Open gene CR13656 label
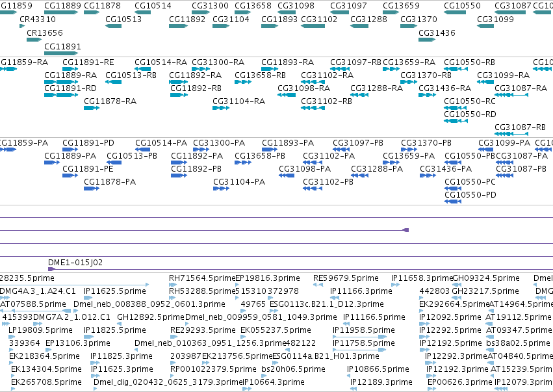553x392 pixels. pyautogui.click(x=45, y=33)
